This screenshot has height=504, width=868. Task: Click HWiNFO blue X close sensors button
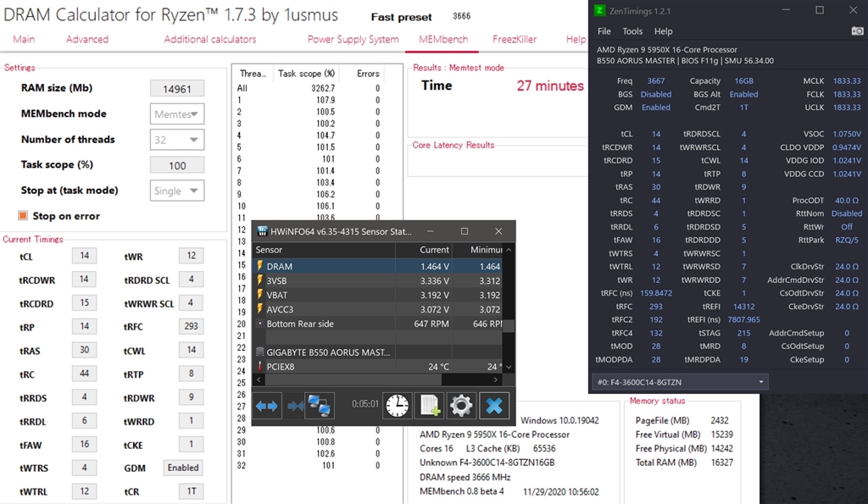tap(494, 406)
